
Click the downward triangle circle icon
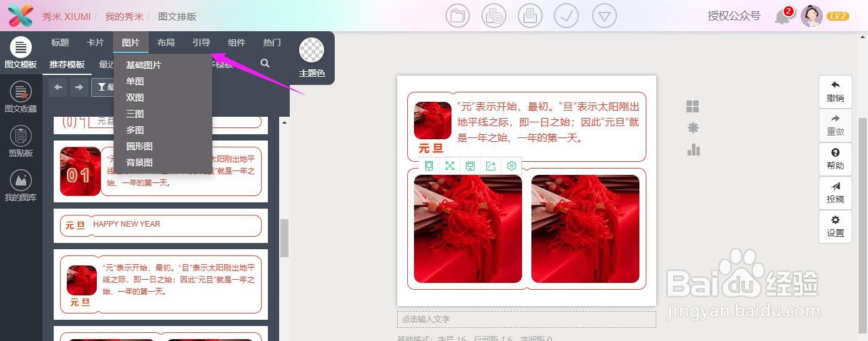pyautogui.click(x=604, y=16)
